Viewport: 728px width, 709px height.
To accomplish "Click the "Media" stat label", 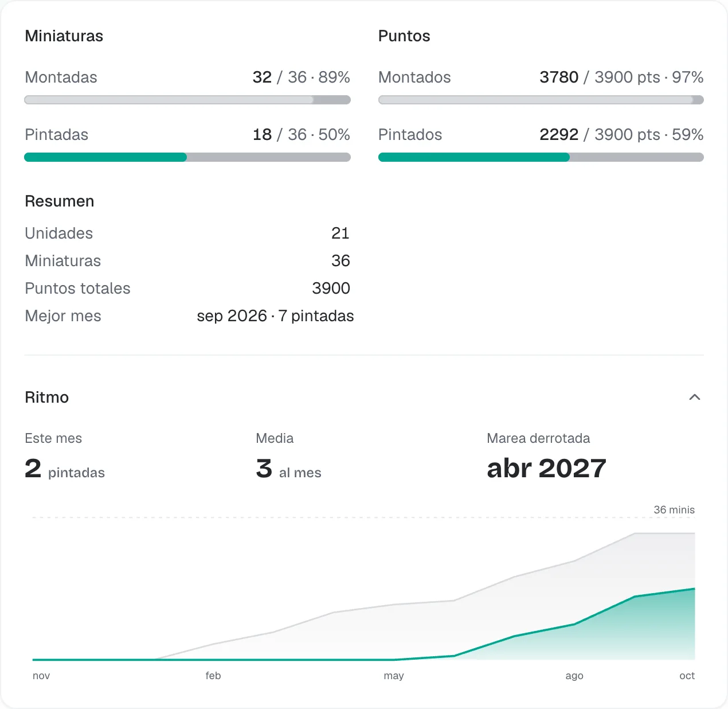I will (275, 438).
